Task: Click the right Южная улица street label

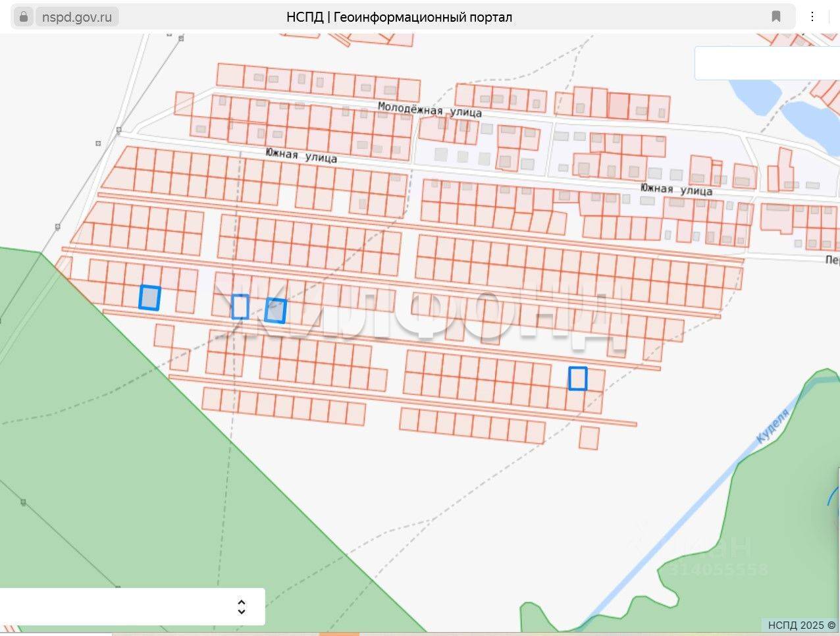Action: (x=676, y=190)
